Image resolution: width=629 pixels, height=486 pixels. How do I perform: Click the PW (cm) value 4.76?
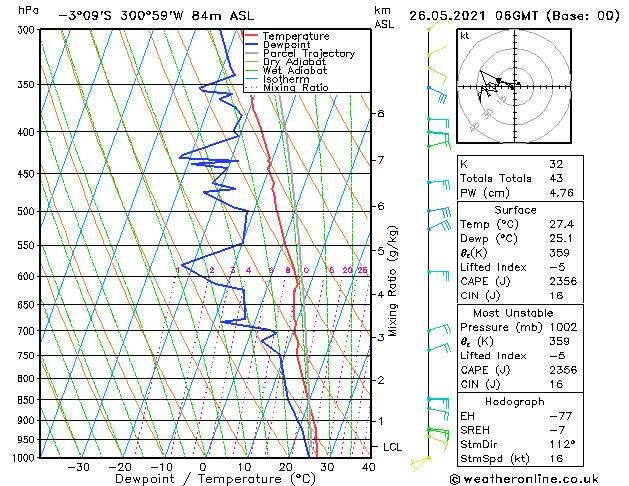pyautogui.click(x=561, y=193)
